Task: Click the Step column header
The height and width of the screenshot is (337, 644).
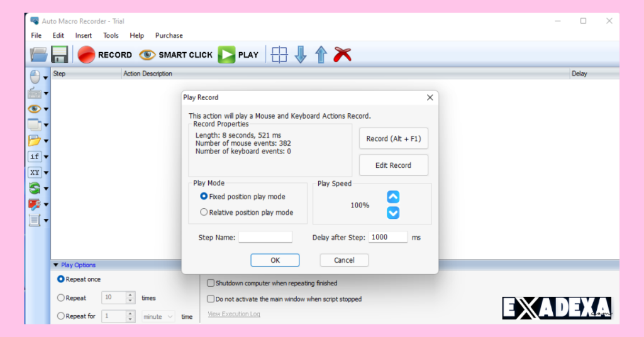Action: click(86, 74)
